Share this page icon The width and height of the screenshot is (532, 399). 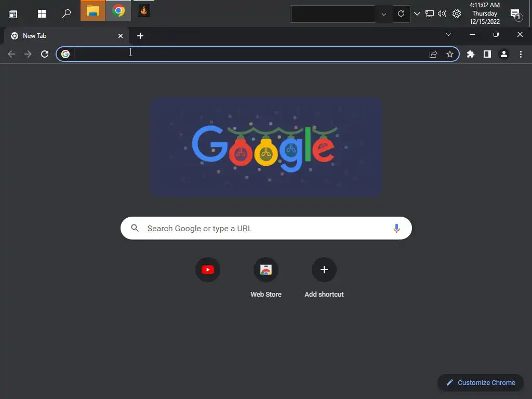433,54
